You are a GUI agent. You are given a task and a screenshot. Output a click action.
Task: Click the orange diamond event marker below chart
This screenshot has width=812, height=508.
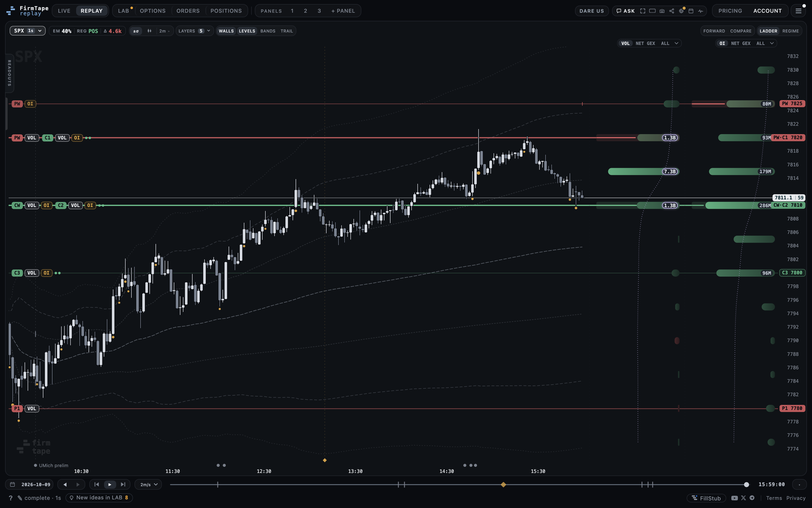(x=325, y=460)
